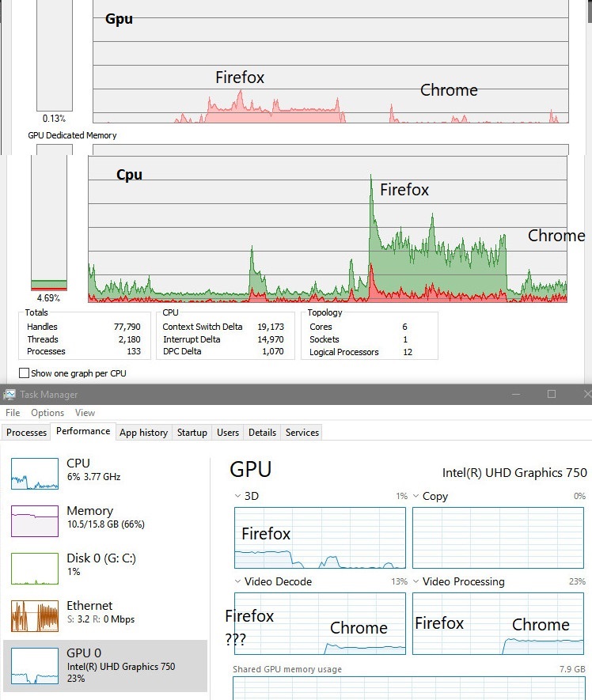Image resolution: width=592 pixels, height=700 pixels.
Task: Select GPU 0 Intel UHD Graphics item
Action: (105, 665)
